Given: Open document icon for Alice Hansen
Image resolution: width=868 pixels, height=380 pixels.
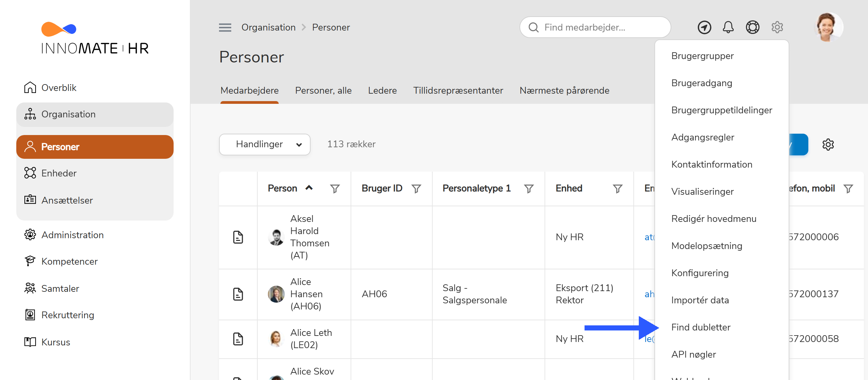Looking at the screenshot, I should click(238, 294).
